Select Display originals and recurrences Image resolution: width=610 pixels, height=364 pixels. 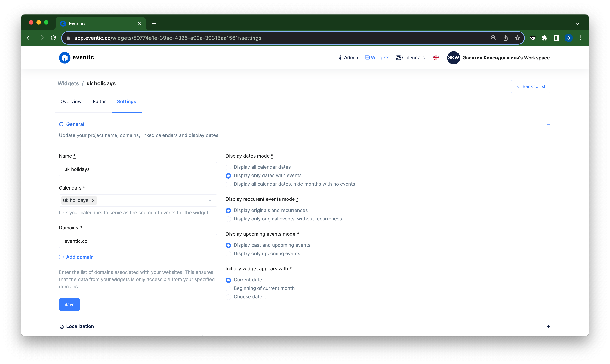[228, 211]
